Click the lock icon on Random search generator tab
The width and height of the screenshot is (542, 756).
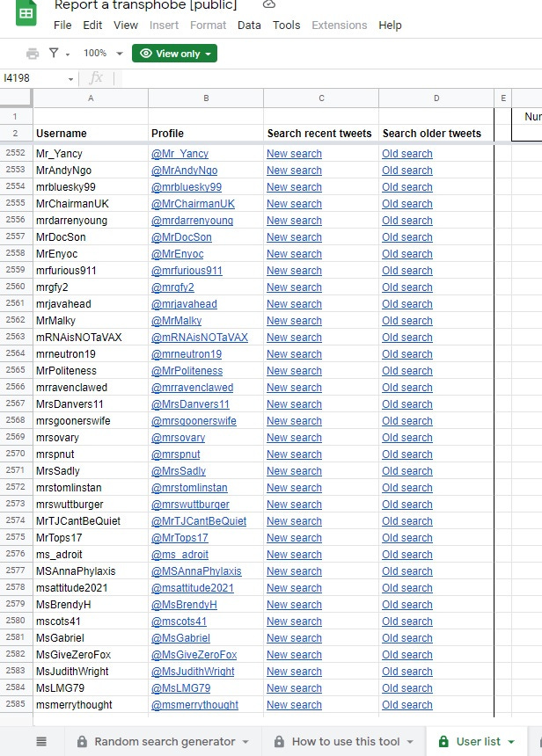(x=83, y=742)
